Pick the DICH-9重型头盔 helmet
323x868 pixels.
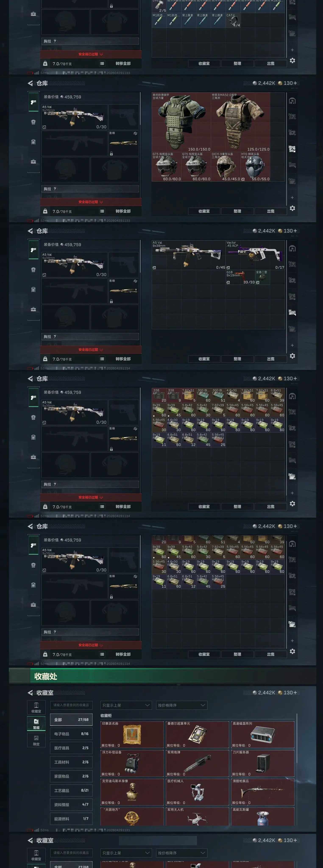(226, 167)
